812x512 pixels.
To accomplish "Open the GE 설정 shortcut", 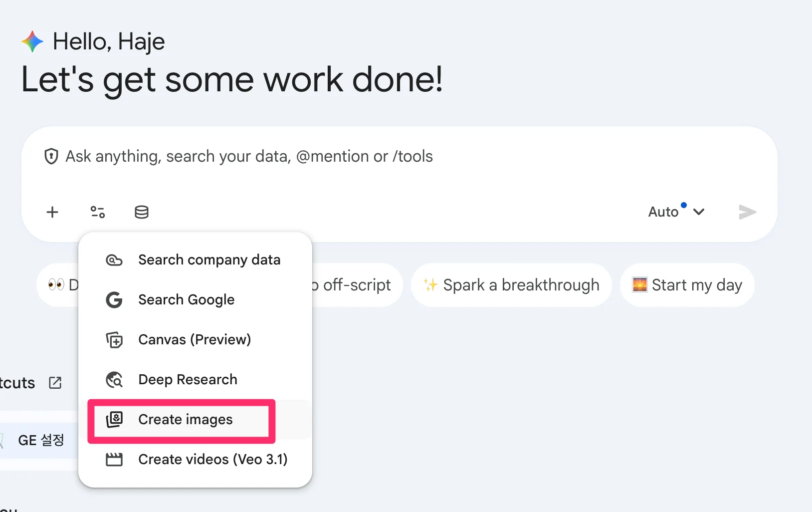I will 39,440.
